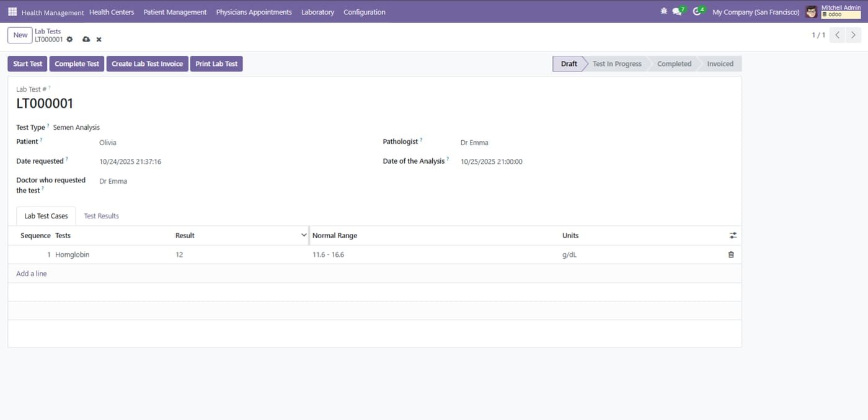Open the Configuration menu

[365, 12]
